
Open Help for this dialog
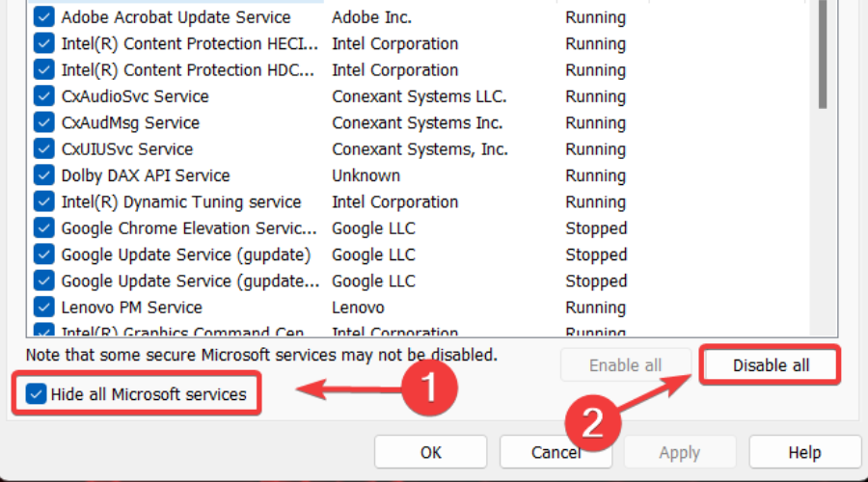point(804,451)
